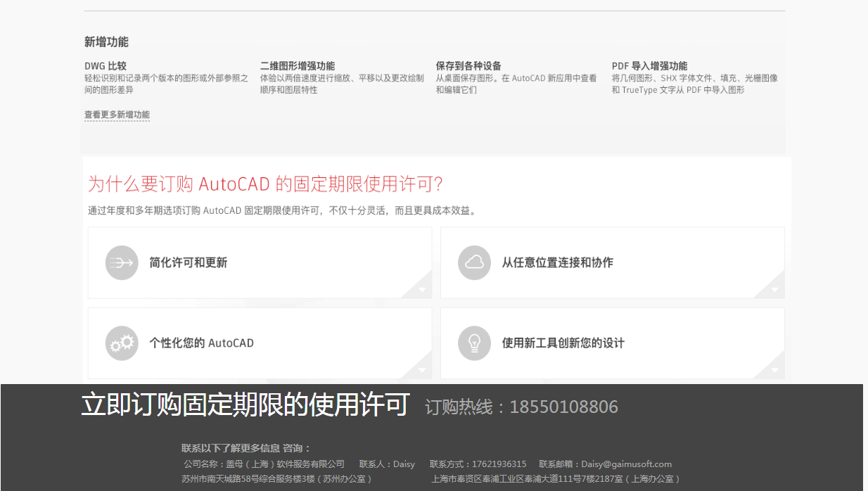
Task: Click the contact person name Daisy
Action: point(404,464)
